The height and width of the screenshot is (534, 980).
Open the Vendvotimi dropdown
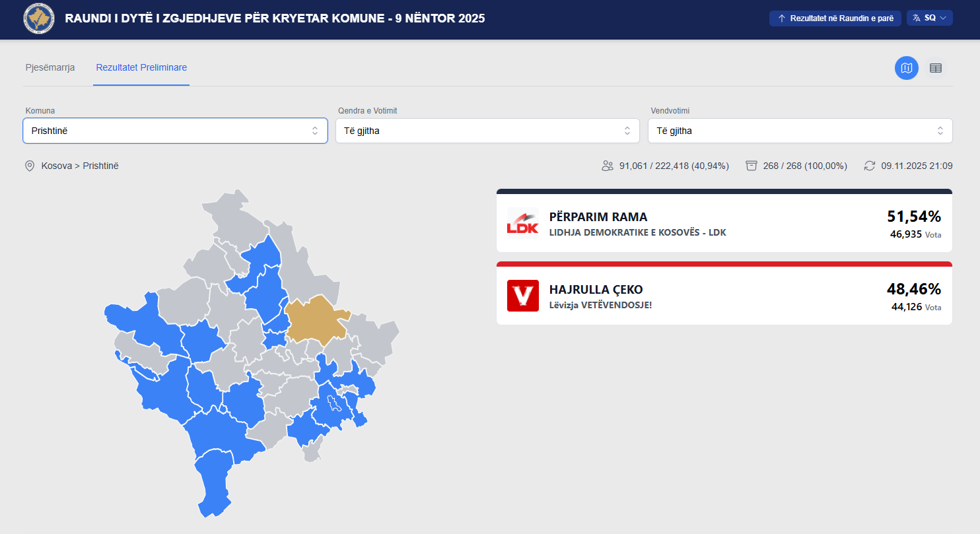coord(800,131)
